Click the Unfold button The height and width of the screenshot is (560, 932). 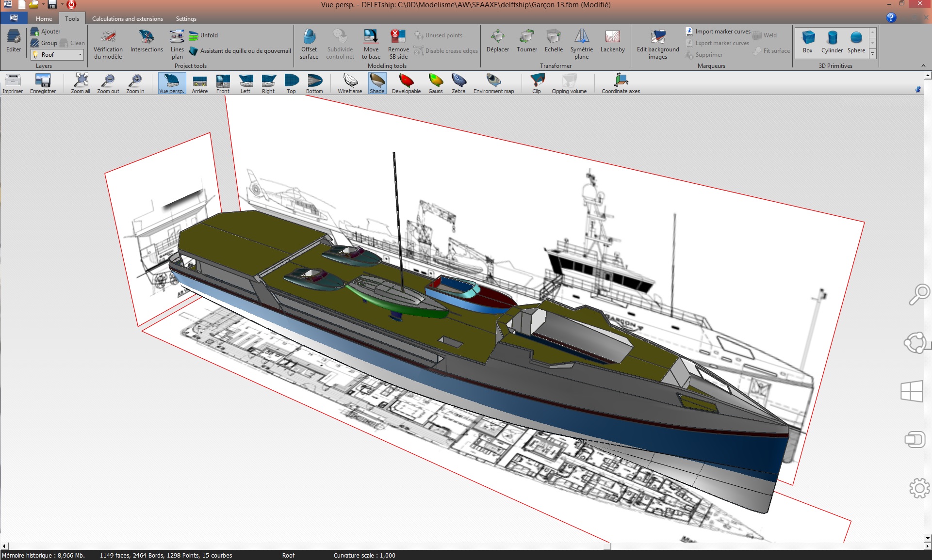click(x=204, y=35)
